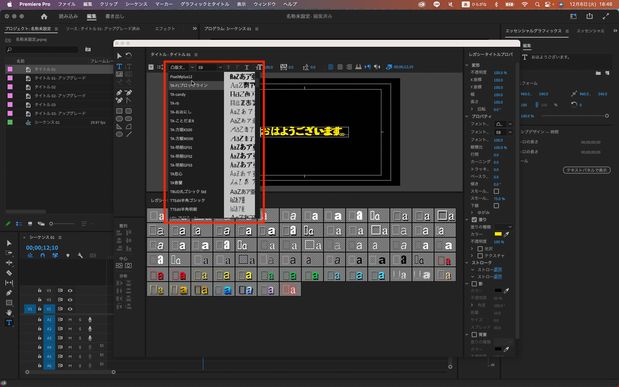This screenshot has width=619, height=387.
Task: Choose TA-candy from font list
Action: [x=178, y=94]
